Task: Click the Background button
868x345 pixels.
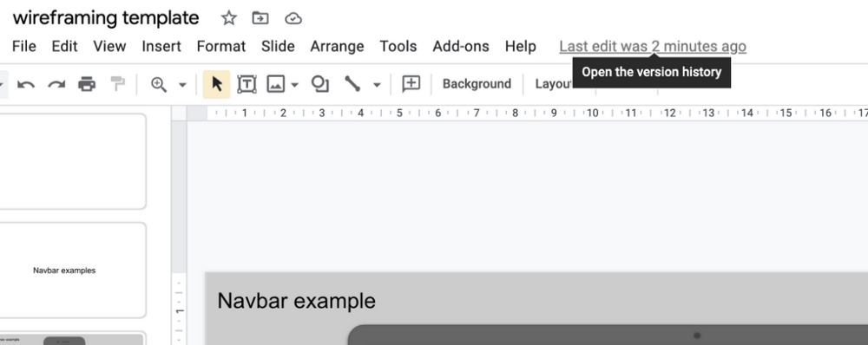Action: pos(477,84)
